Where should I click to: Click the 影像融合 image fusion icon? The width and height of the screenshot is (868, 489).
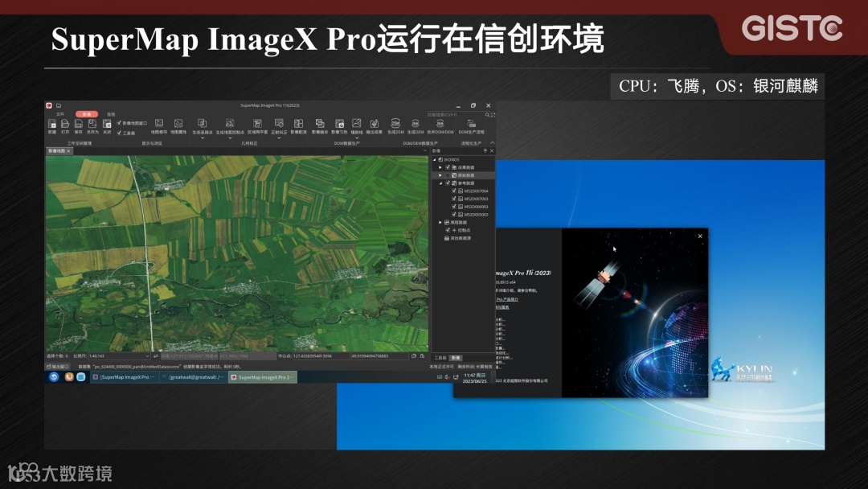[319, 123]
